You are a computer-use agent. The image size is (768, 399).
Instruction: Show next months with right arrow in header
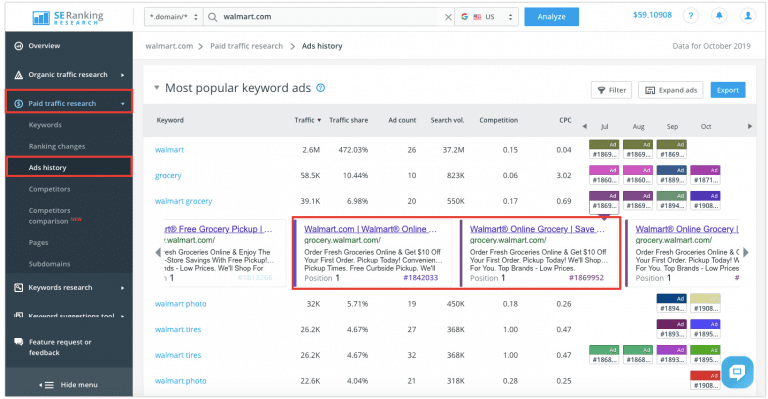click(749, 126)
